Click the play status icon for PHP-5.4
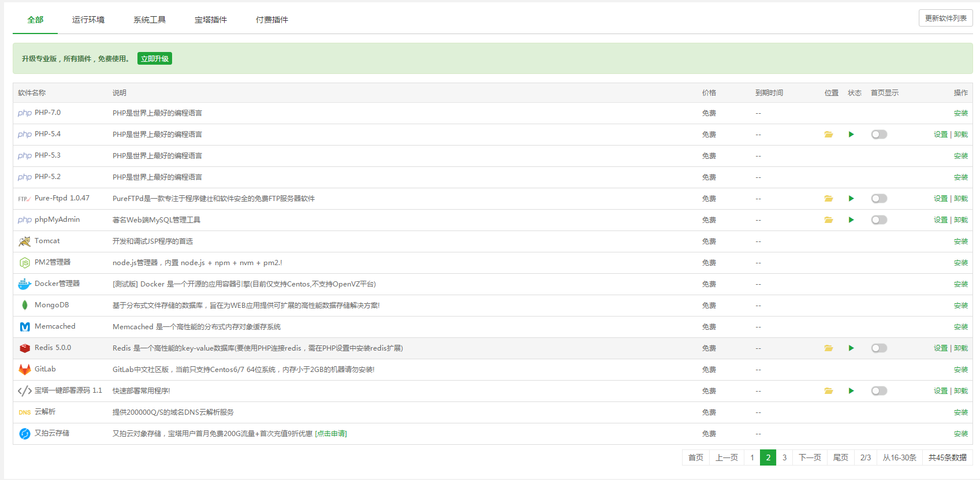The width and height of the screenshot is (980, 480). tap(851, 135)
